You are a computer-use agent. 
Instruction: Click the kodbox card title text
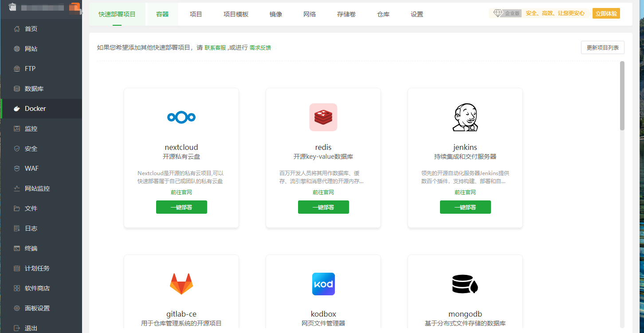click(x=323, y=314)
